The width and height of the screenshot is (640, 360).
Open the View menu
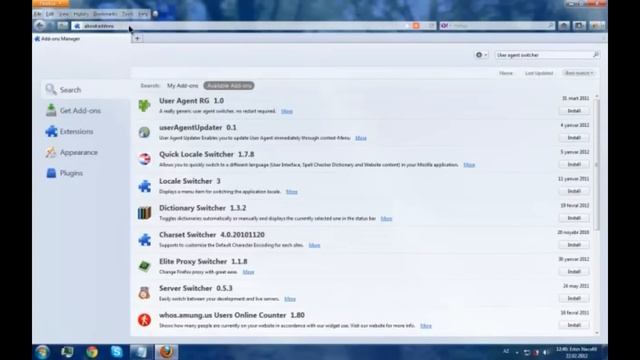point(64,14)
